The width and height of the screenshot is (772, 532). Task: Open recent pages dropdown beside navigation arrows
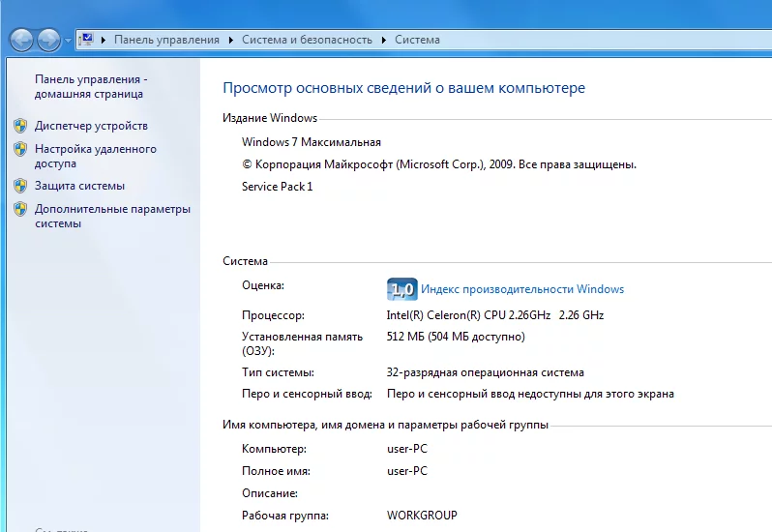point(68,41)
